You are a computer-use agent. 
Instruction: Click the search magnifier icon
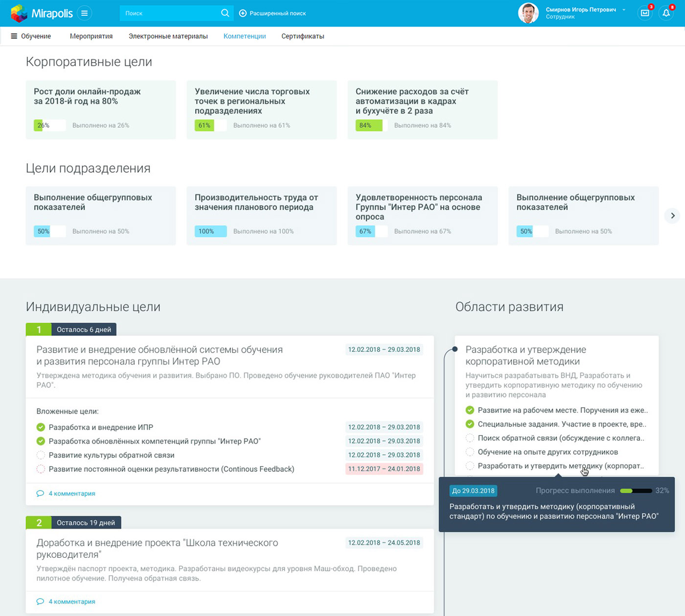(225, 13)
